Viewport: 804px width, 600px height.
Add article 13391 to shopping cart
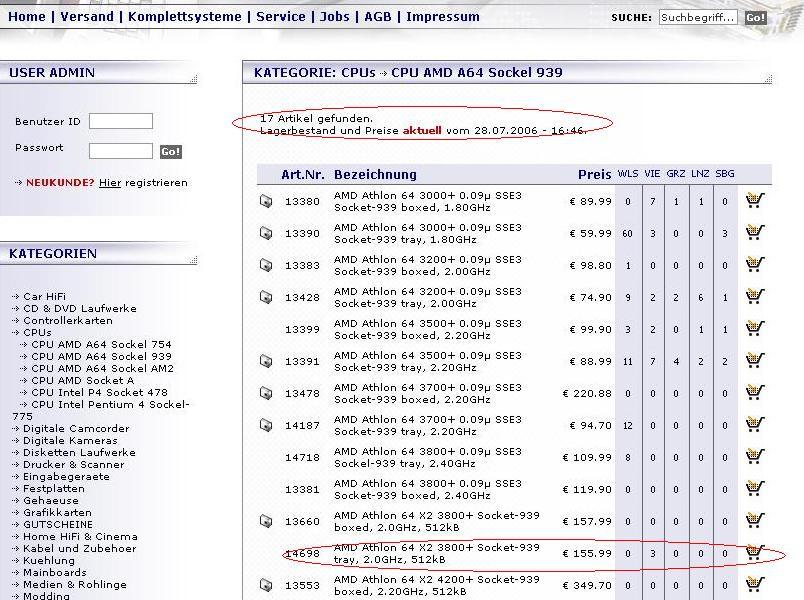pyautogui.click(x=755, y=360)
